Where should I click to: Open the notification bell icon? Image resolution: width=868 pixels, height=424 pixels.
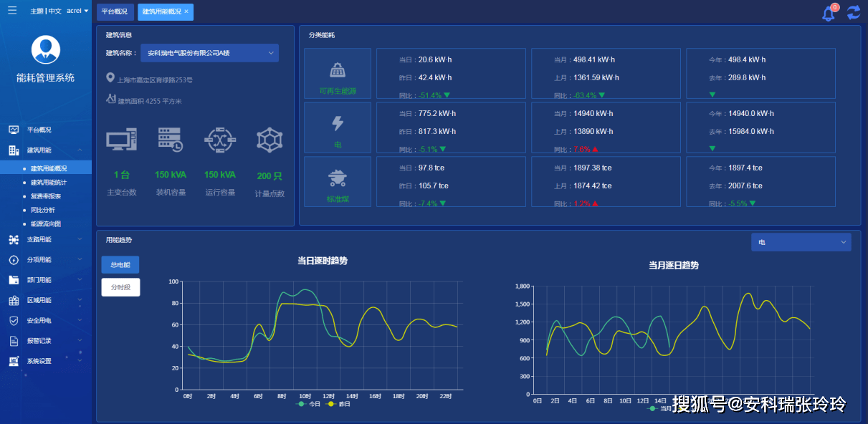(x=829, y=13)
